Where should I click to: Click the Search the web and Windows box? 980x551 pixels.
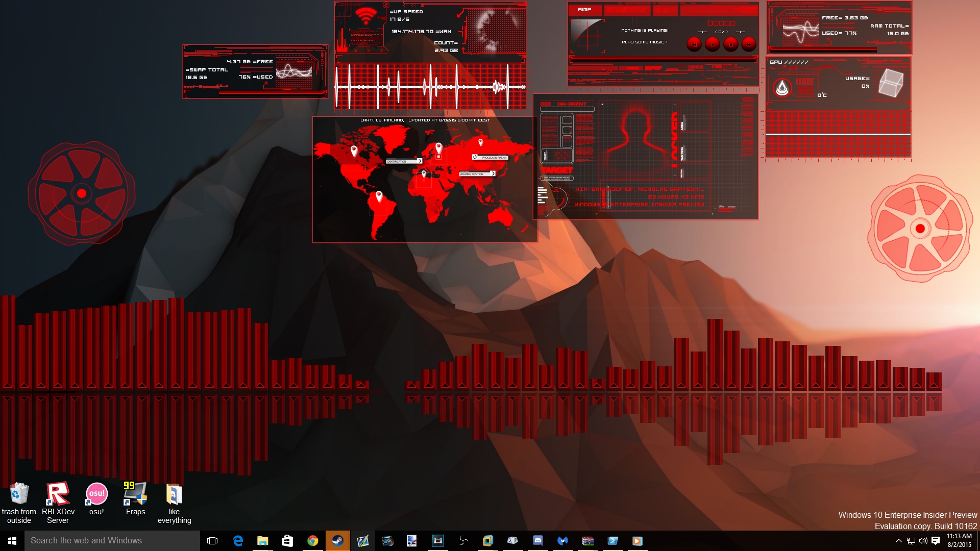click(x=112, y=540)
